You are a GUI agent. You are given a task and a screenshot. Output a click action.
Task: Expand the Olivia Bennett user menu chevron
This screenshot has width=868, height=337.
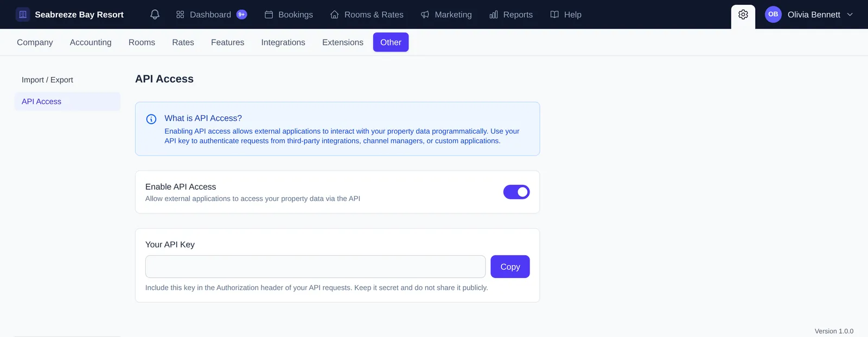click(x=850, y=15)
